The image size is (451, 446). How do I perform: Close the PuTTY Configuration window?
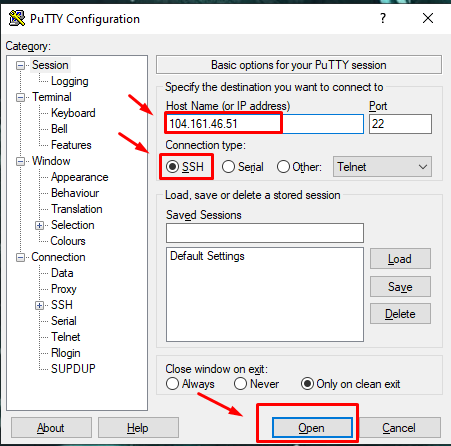coord(428,18)
